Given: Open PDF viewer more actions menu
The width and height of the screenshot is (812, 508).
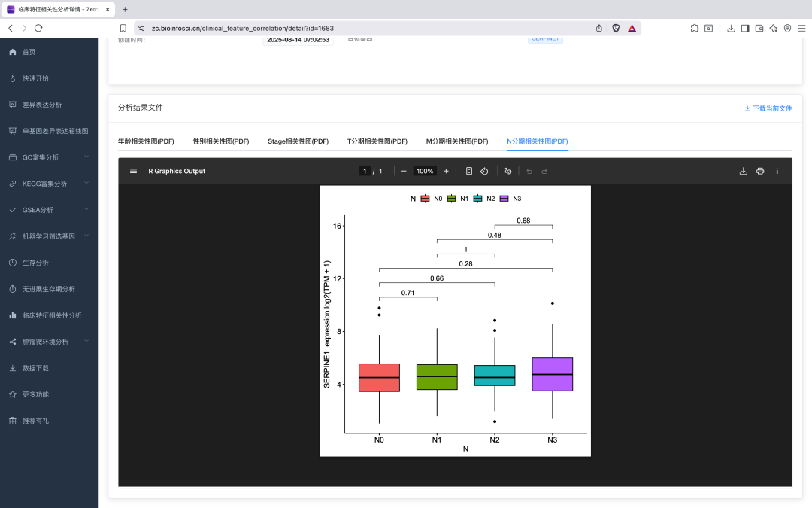Looking at the screenshot, I should coord(777,171).
